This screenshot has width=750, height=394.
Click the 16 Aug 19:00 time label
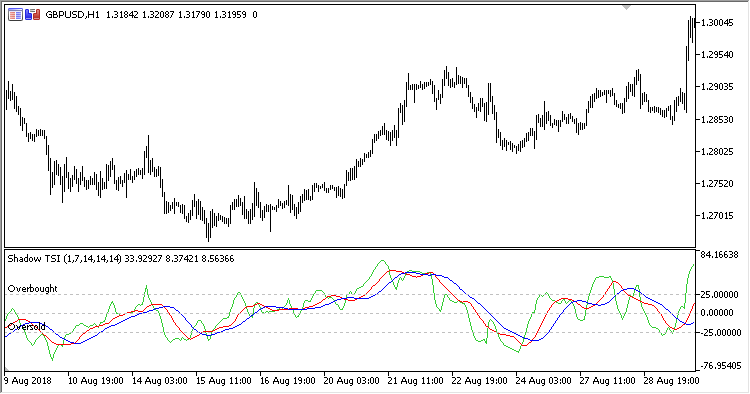(287, 381)
